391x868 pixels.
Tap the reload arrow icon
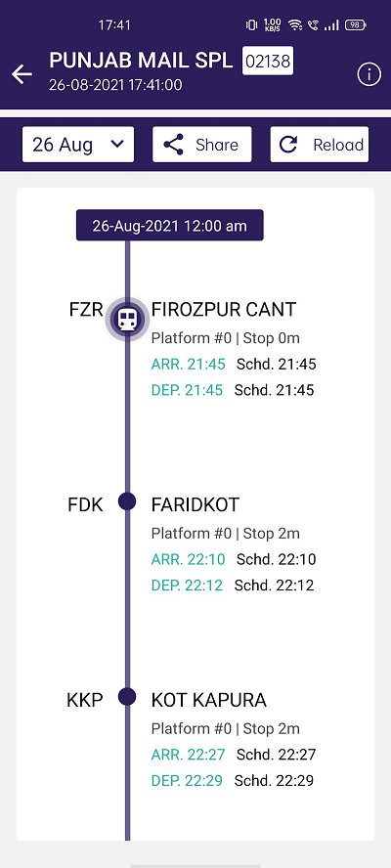(x=288, y=145)
